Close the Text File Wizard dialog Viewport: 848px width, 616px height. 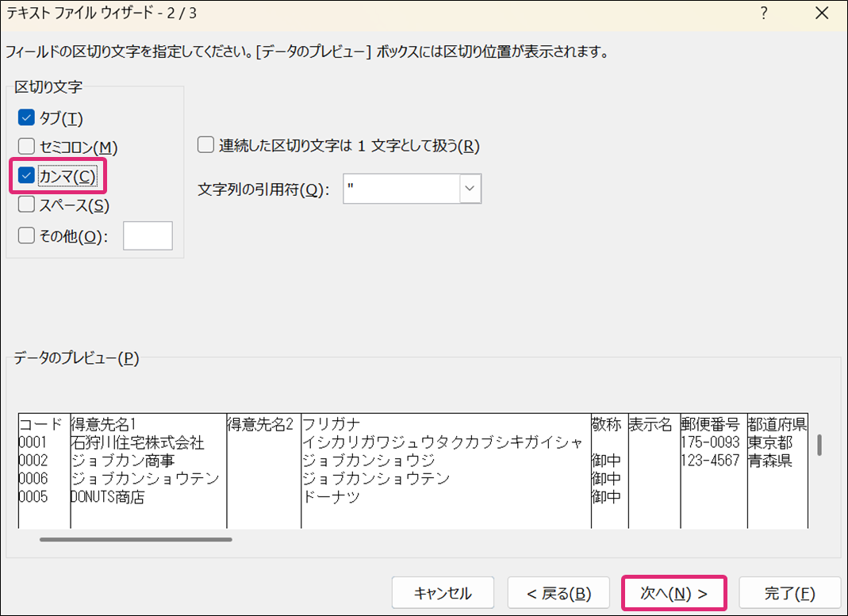(822, 13)
